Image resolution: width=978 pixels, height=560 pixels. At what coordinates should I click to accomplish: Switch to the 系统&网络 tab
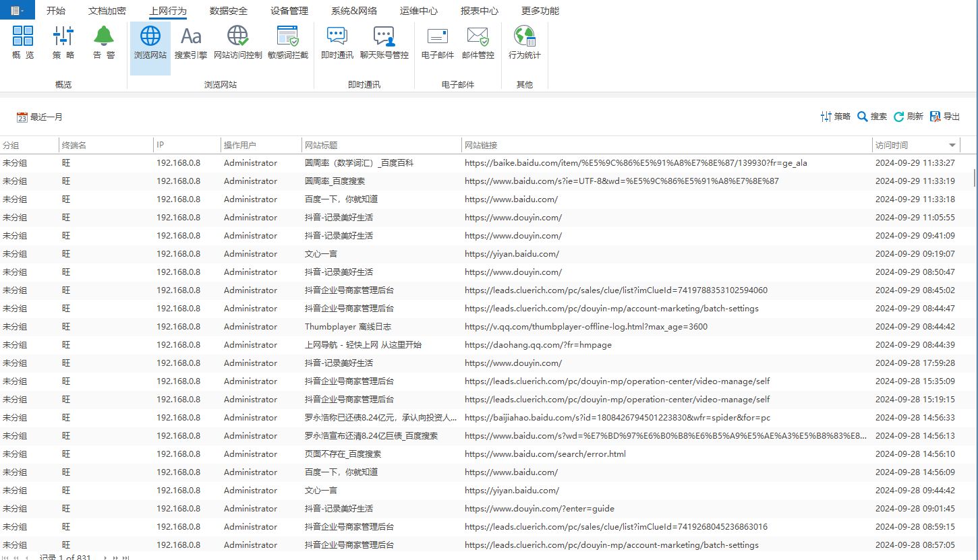(354, 11)
